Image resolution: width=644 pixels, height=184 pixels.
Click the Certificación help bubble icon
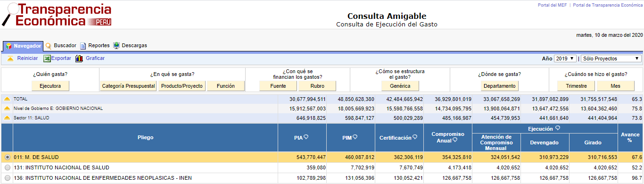415,137
